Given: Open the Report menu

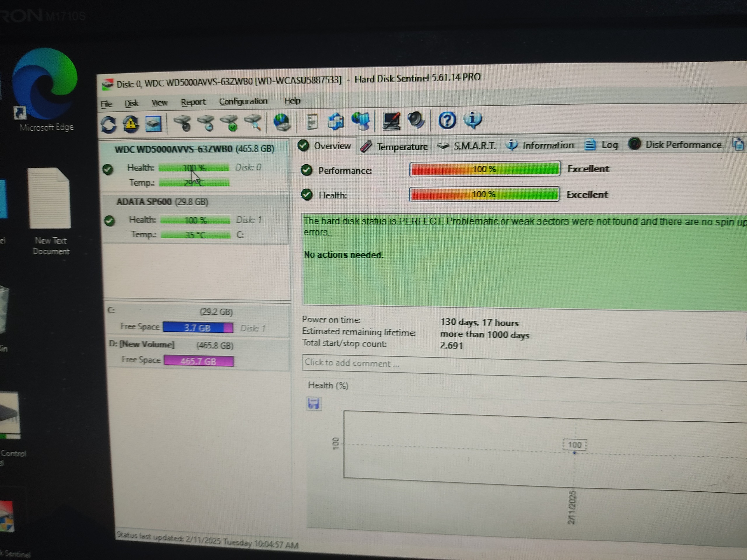Looking at the screenshot, I should (x=193, y=102).
